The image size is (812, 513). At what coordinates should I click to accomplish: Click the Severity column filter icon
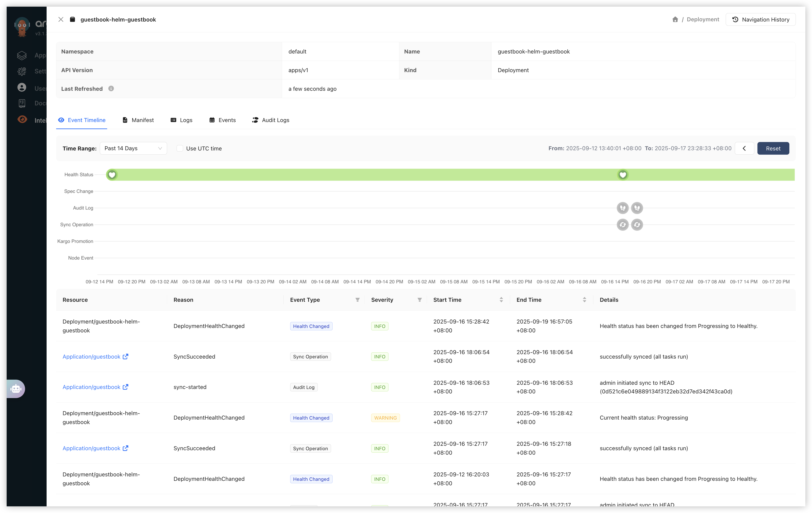420,300
